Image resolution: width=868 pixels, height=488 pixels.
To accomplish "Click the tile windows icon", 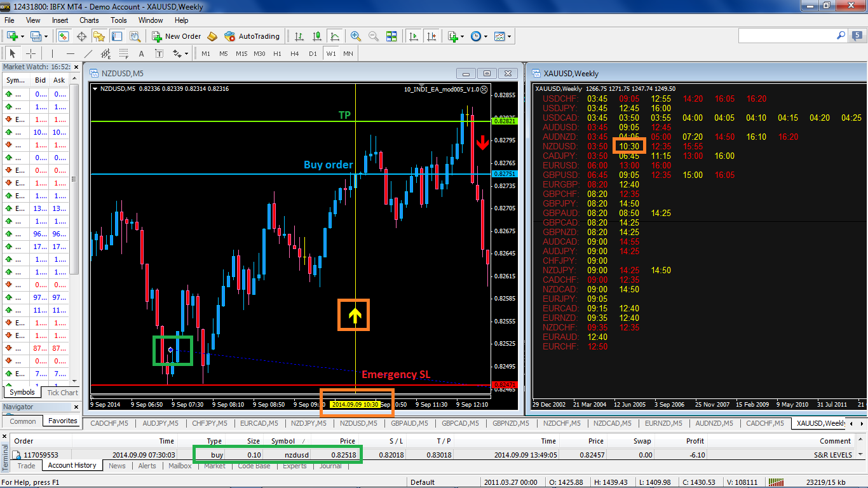I will pyautogui.click(x=391, y=36).
